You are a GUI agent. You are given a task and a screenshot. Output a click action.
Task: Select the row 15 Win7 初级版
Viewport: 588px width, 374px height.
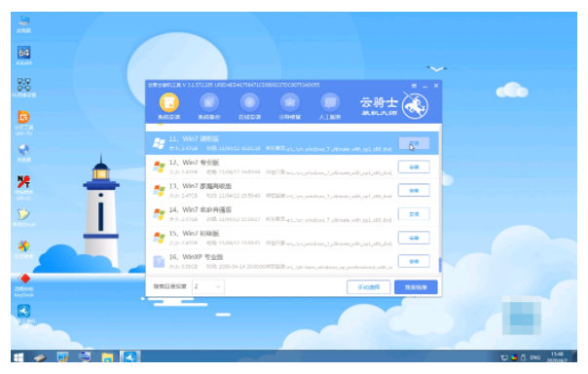292,238
